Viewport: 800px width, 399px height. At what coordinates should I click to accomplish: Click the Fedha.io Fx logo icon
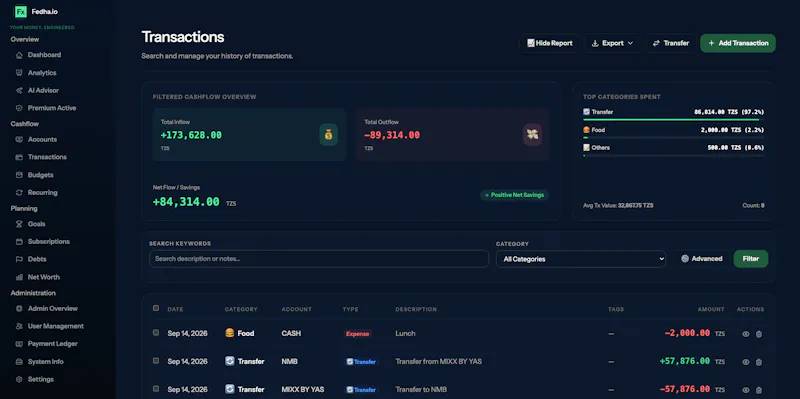point(20,12)
